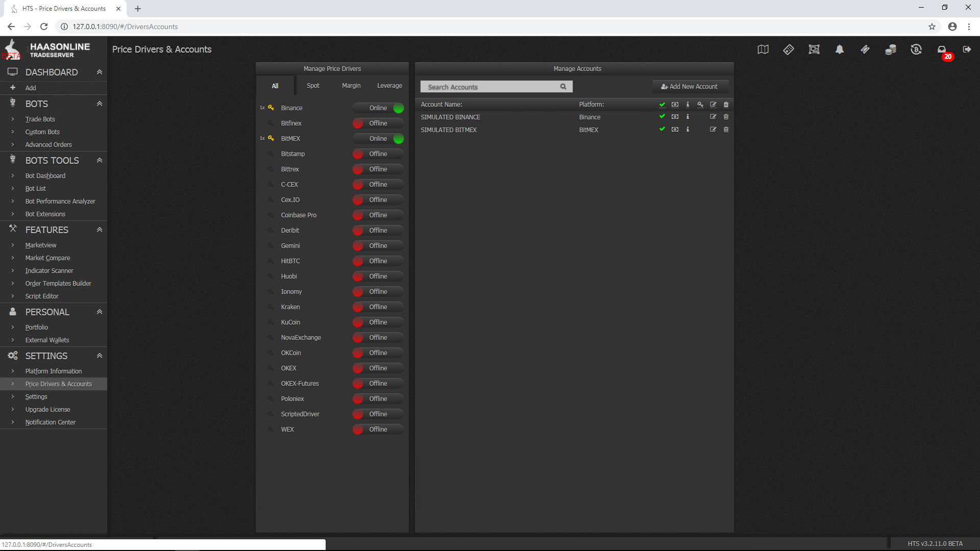Show info for SIMULATED BITMEX account
The image size is (980, 551).
coord(688,130)
